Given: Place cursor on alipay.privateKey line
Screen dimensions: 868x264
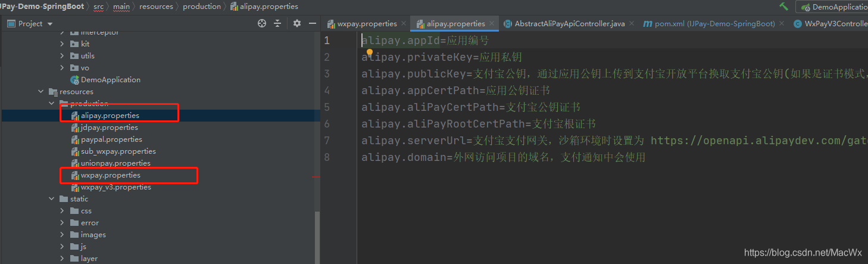Looking at the screenshot, I should coord(442,57).
